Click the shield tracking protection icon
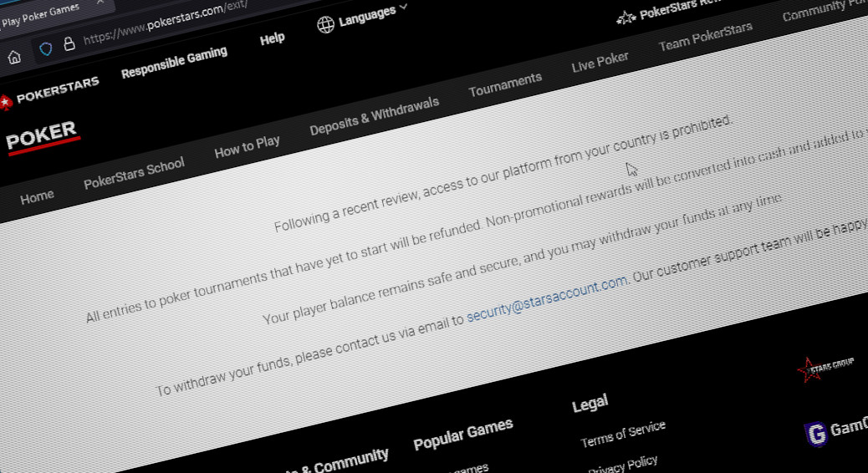 [x=46, y=49]
